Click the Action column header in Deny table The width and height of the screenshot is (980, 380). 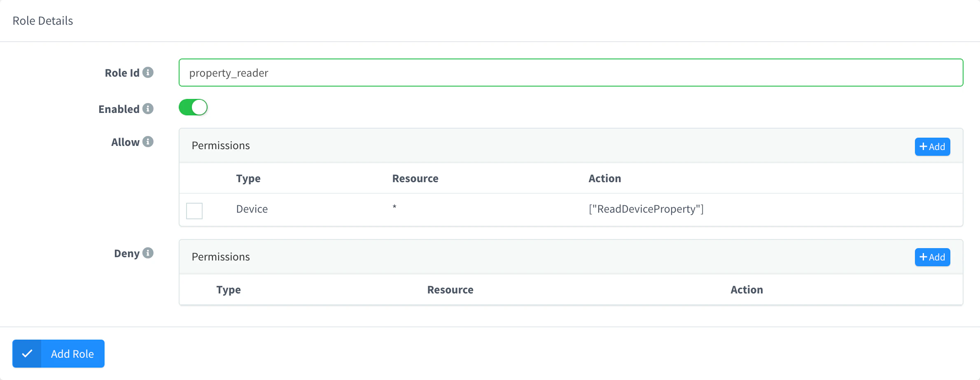pyautogui.click(x=747, y=290)
